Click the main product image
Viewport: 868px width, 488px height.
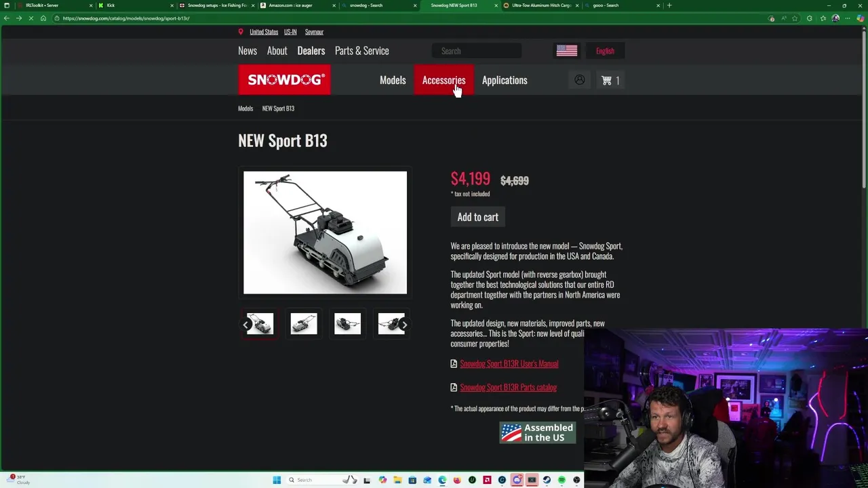325,232
